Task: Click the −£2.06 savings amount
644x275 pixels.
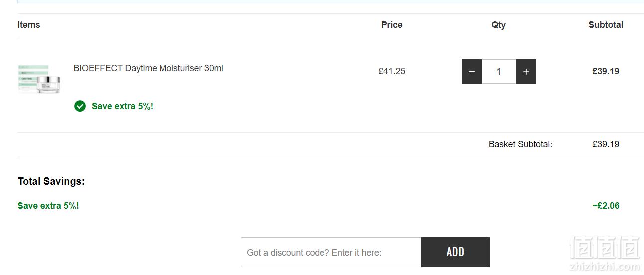Action: tap(606, 206)
